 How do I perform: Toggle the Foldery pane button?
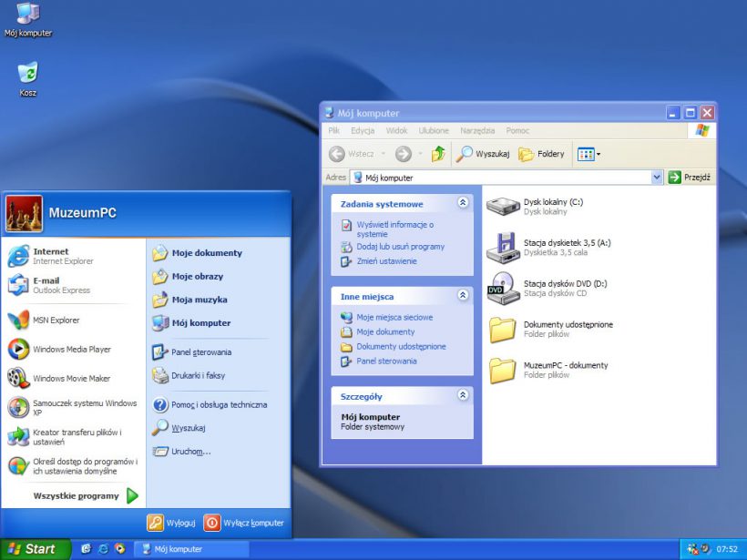[x=541, y=154]
